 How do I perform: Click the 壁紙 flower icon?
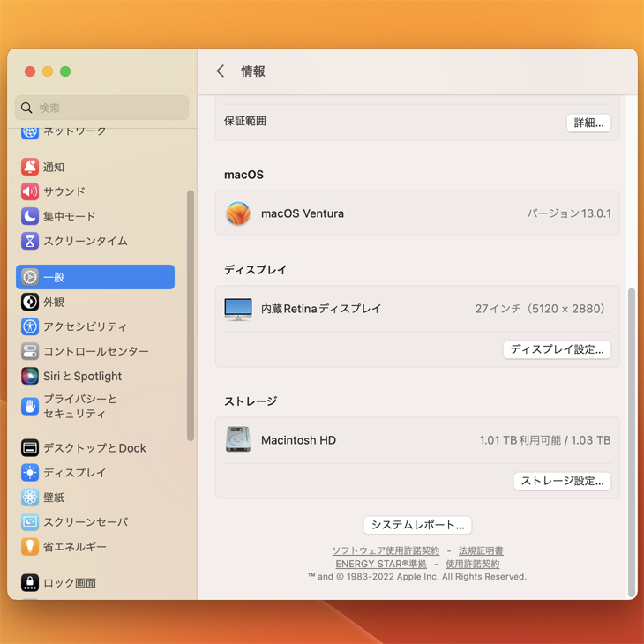tap(30, 498)
